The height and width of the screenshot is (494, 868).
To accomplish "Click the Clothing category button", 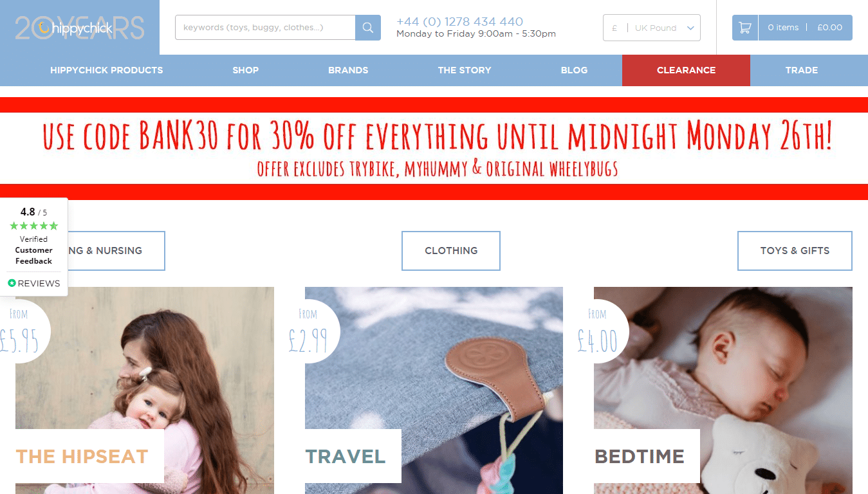I will (x=451, y=251).
